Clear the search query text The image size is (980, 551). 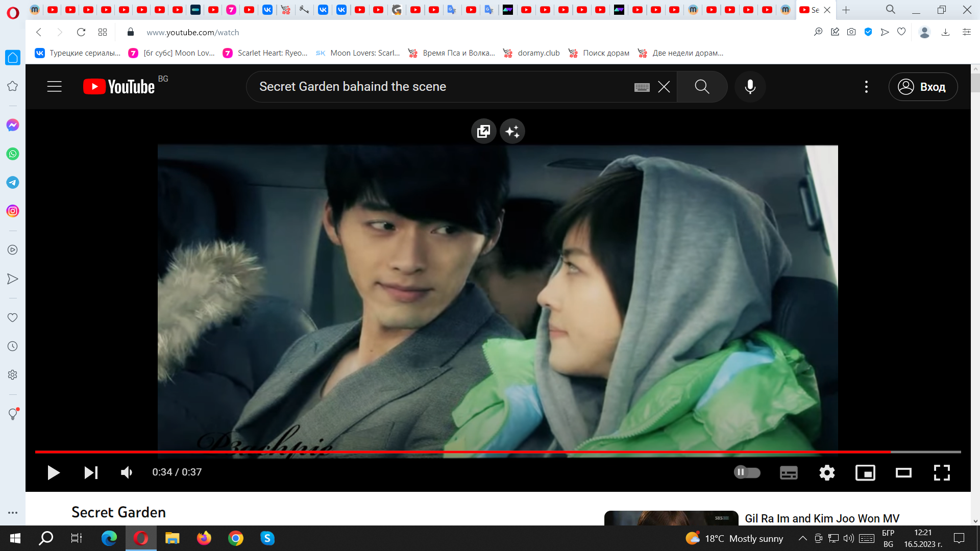[664, 87]
